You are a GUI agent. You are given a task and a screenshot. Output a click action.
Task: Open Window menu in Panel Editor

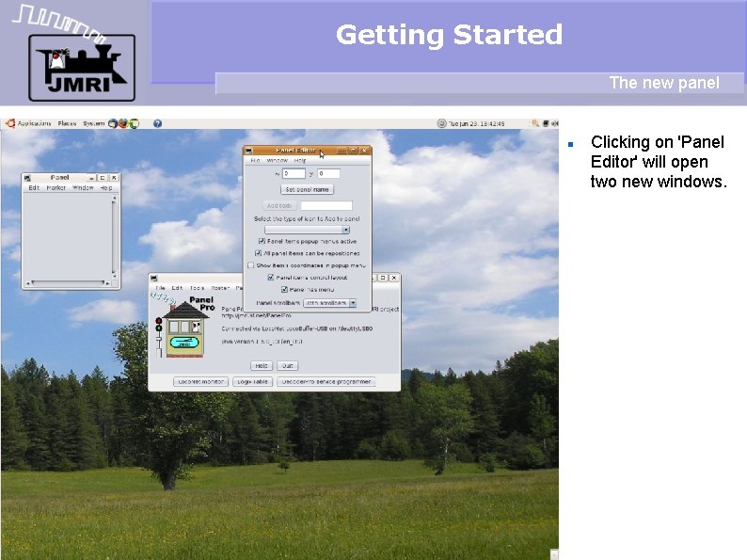click(277, 161)
